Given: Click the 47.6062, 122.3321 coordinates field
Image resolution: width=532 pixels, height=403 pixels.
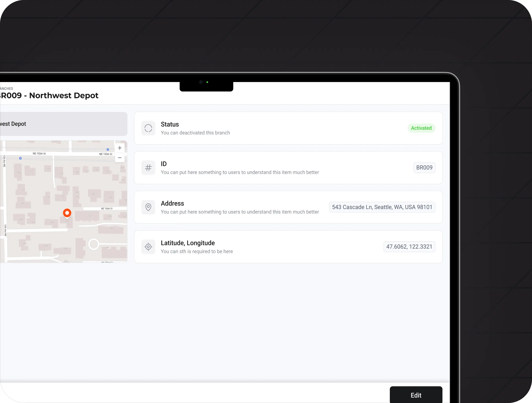Looking at the screenshot, I should 409,247.
